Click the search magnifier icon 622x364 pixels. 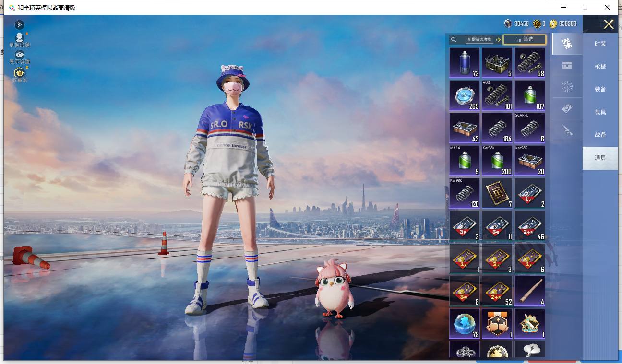coord(454,40)
